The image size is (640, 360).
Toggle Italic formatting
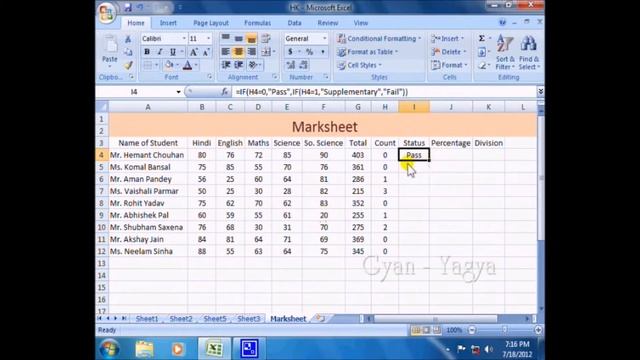pos(160,52)
